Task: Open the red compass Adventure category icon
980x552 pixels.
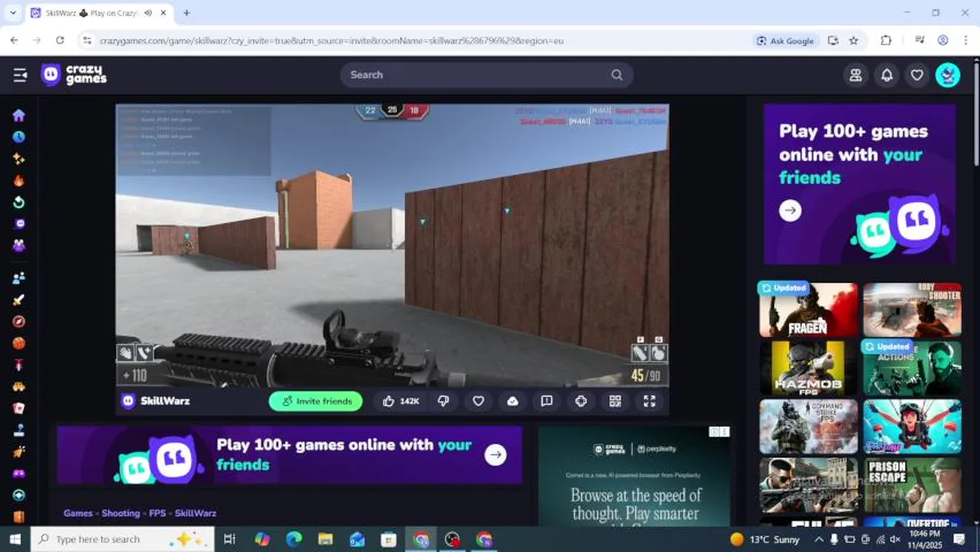Action: [18, 321]
